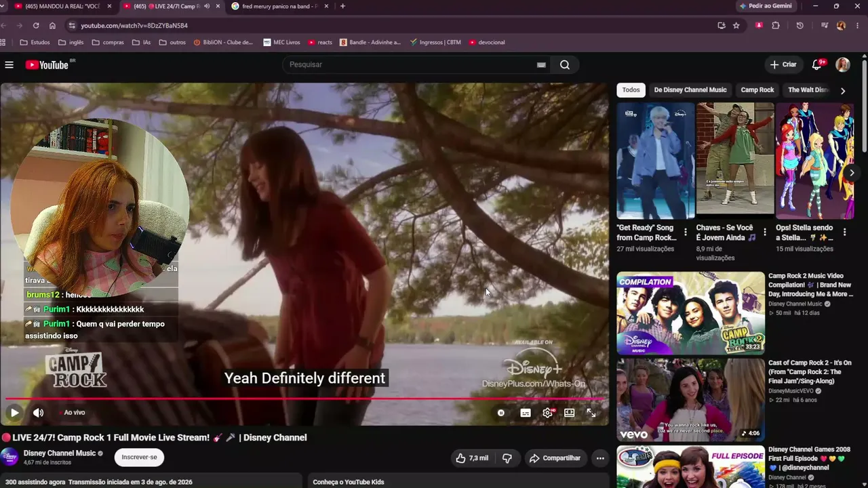Screen dimensions: 868x488
Task: Open the YouTube guide hamburger menu
Action: 9,65
